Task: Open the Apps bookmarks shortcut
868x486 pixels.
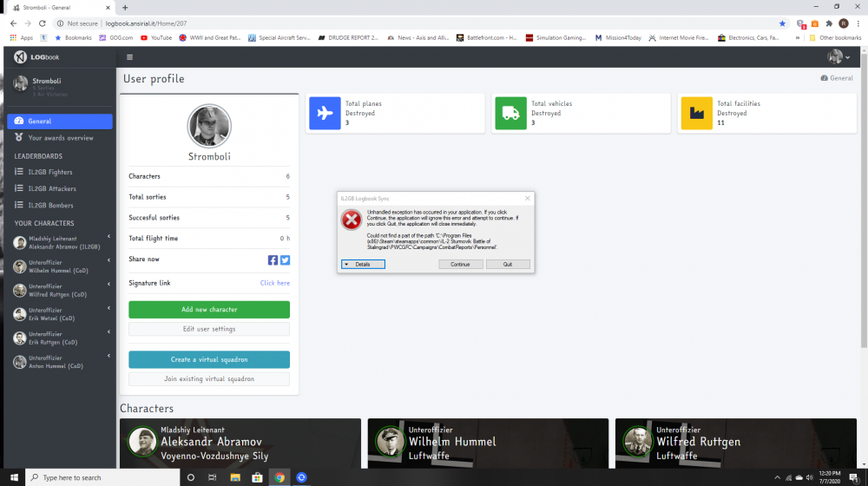Action: [22, 37]
